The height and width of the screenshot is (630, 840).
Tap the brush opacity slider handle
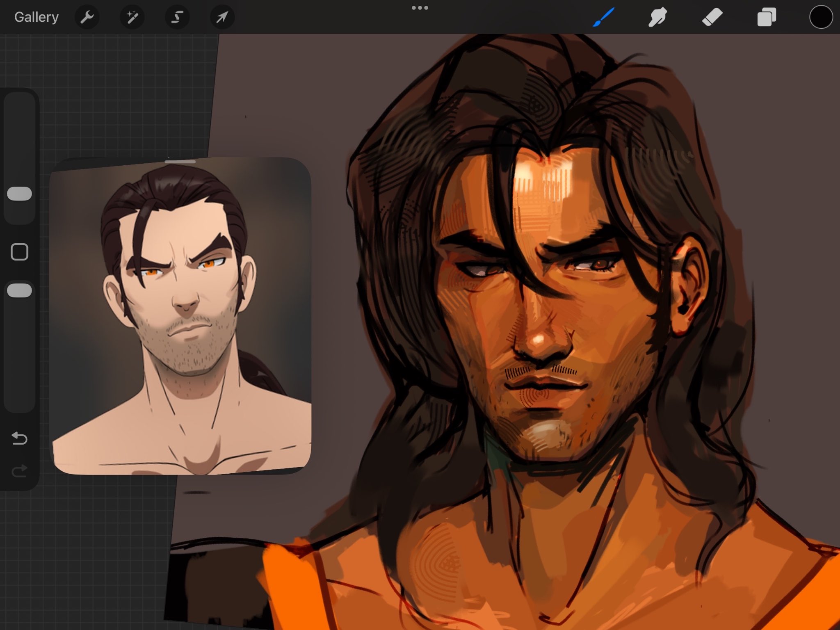(19, 290)
